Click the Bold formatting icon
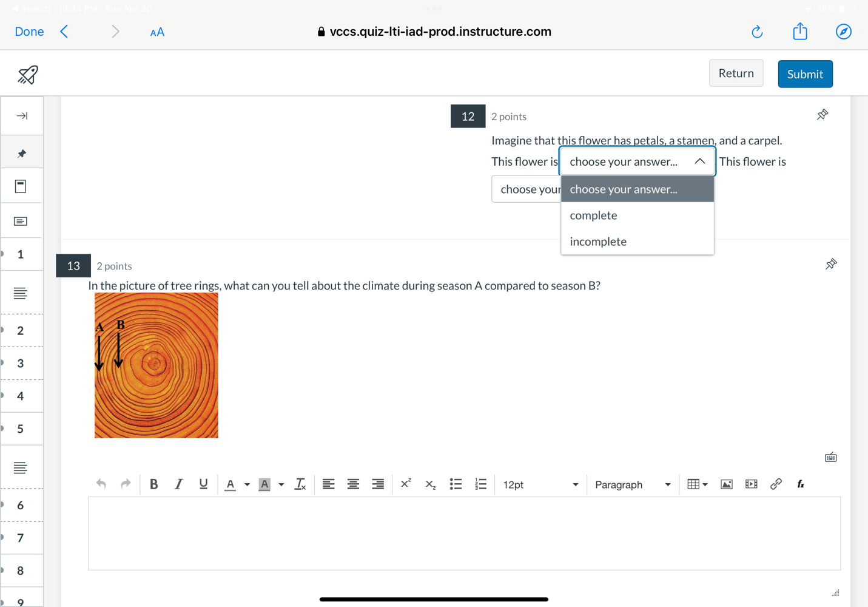The image size is (868, 607). click(153, 484)
